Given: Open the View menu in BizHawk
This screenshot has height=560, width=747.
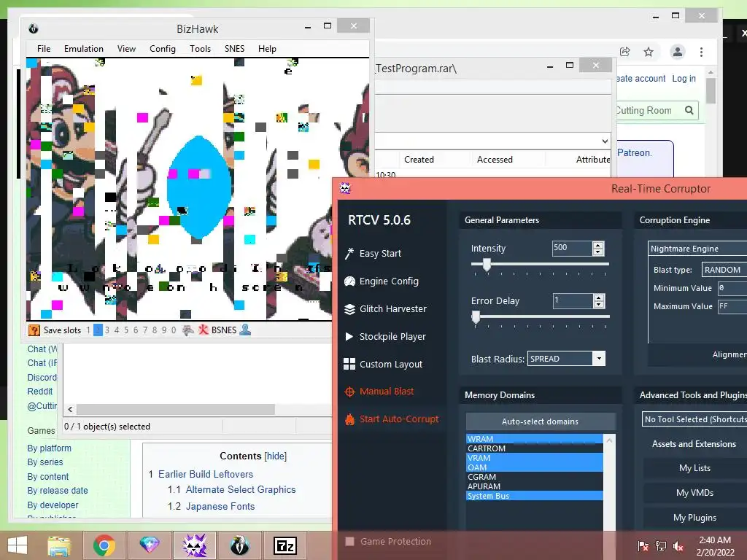Looking at the screenshot, I should pos(127,49).
